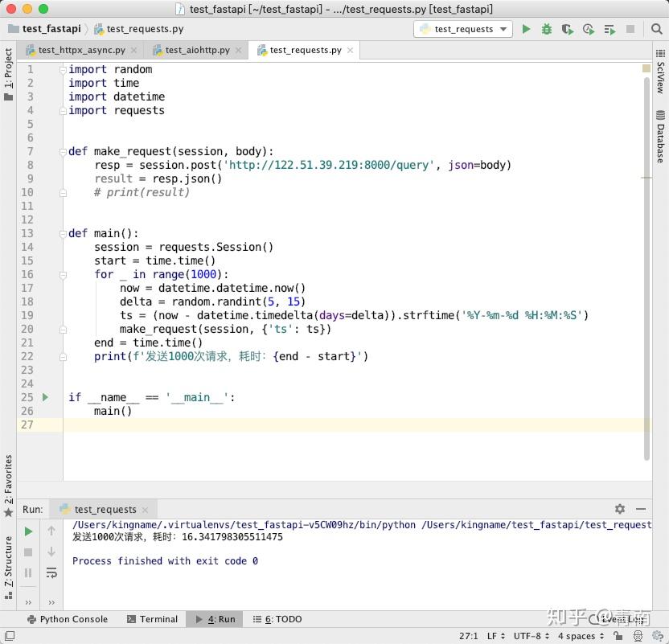Image resolution: width=669 pixels, height=644 pixels.
Task: Open Search Everywhere with the magnifier
Action: click(x=657, y=28)
